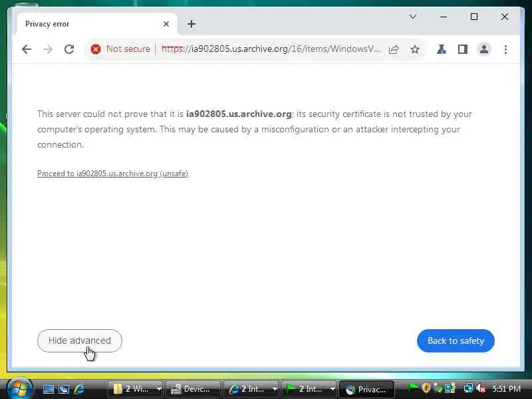The image size is (532, 399).
Task: Click the green flag tray icon
Action: pyautogui.click(x=413, y=388)
